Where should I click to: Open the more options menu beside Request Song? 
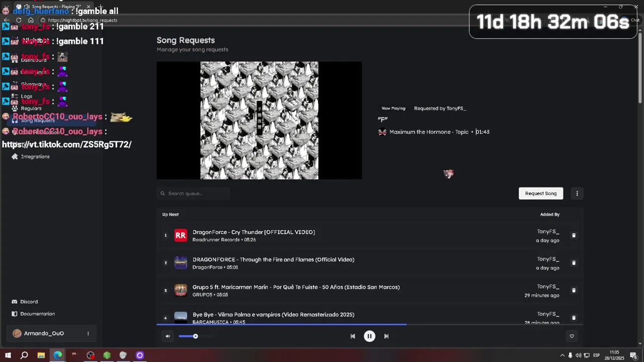[x=577, y=194]
